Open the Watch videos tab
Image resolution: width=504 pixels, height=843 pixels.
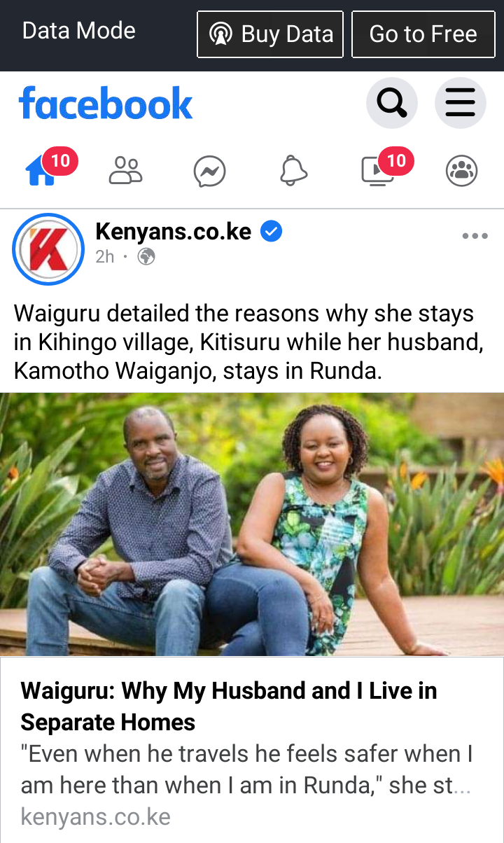[x=378, y=170]
